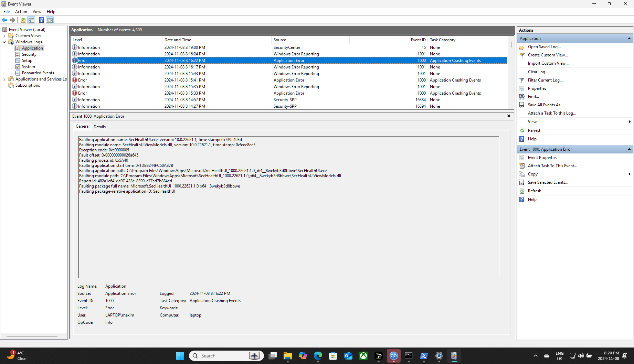Click the Create Custom View funnel icon
This screenshot has height=364, width=634.
[x=522, y=55]
